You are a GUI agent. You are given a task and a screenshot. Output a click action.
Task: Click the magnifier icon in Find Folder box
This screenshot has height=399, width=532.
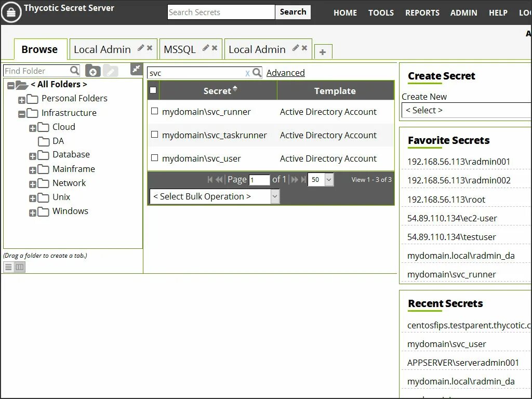pos(74,70)
